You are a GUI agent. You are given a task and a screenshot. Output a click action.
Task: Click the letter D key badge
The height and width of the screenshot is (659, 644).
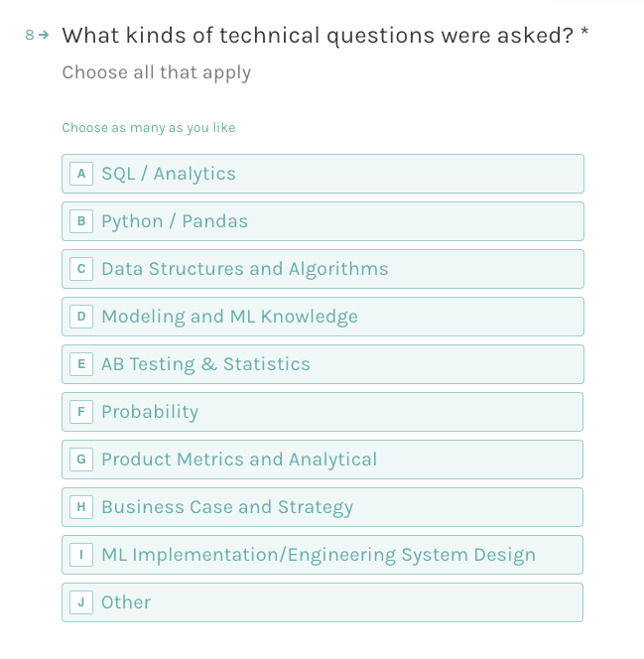coord(81,317)
